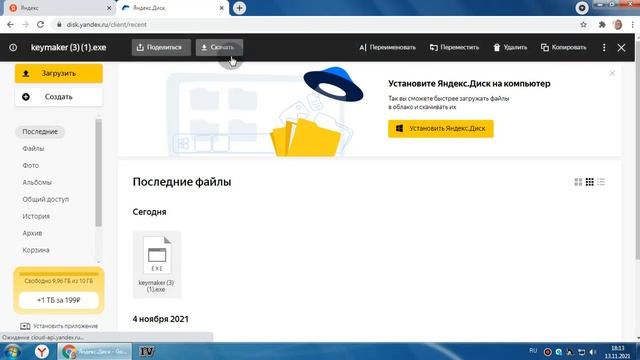Click the storage usage bar above Свободно 9,96 ГБ

(59, 274)
